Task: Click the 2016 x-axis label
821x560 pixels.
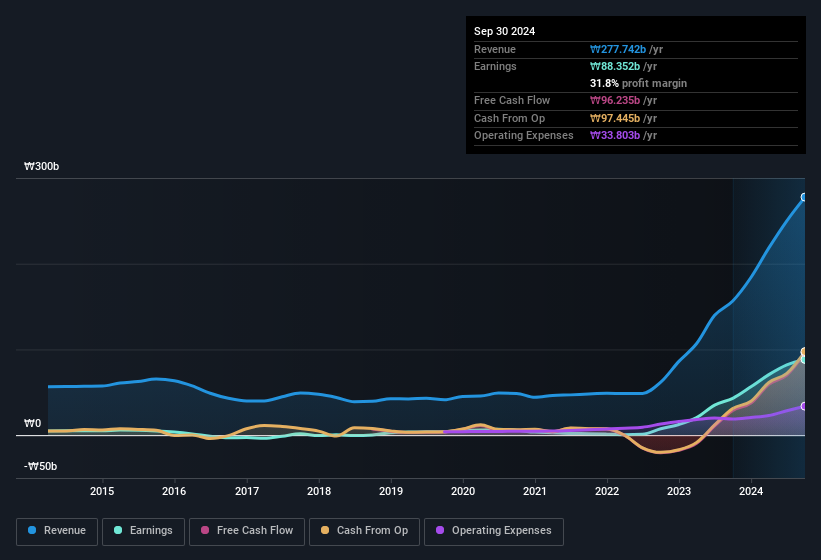Action: tap(174, 491)
